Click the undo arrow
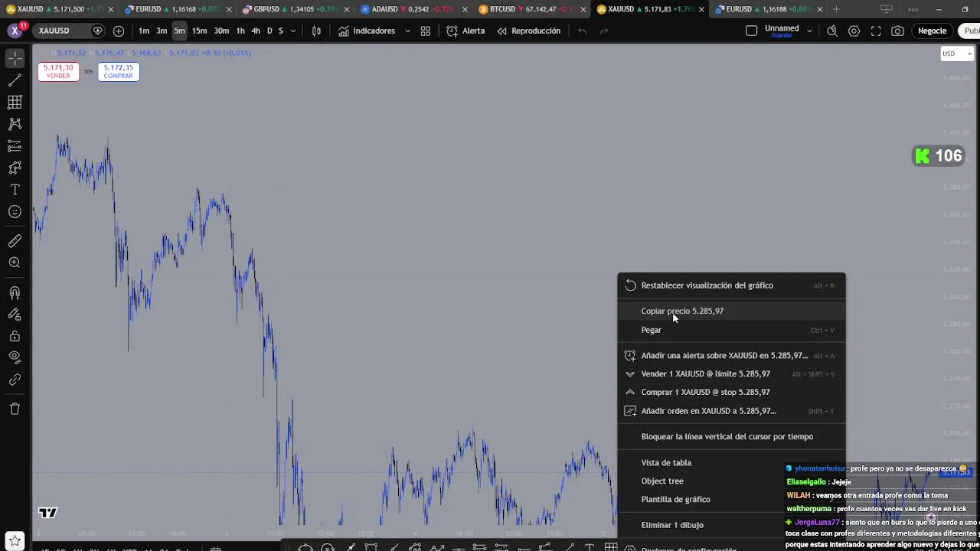This screenshot has width=980, height=551. [583, 31]
